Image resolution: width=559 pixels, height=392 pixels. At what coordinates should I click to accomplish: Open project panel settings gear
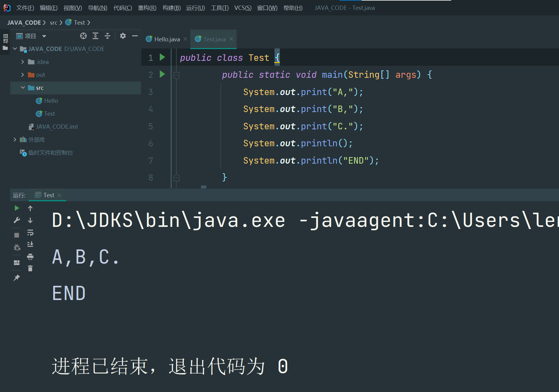[123, 36]
